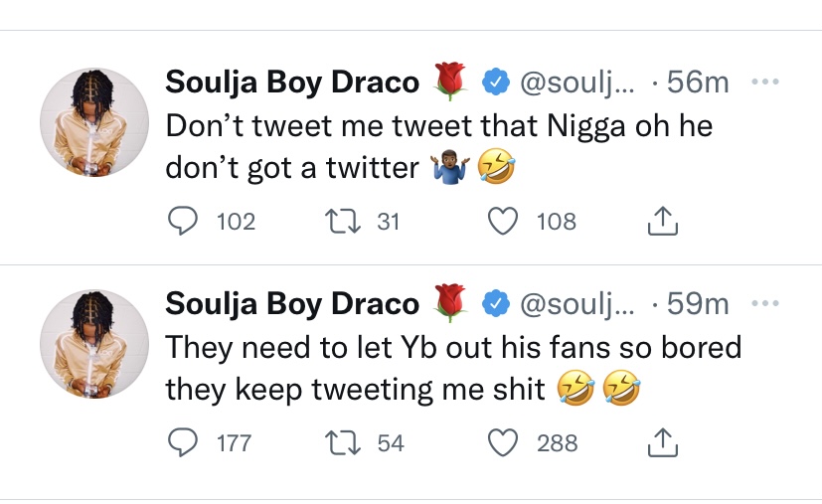This screenshot has width=822, height=504.
Task: Open Soulja Boy Draco name on first tweet
Action: (x=292, y=83)
